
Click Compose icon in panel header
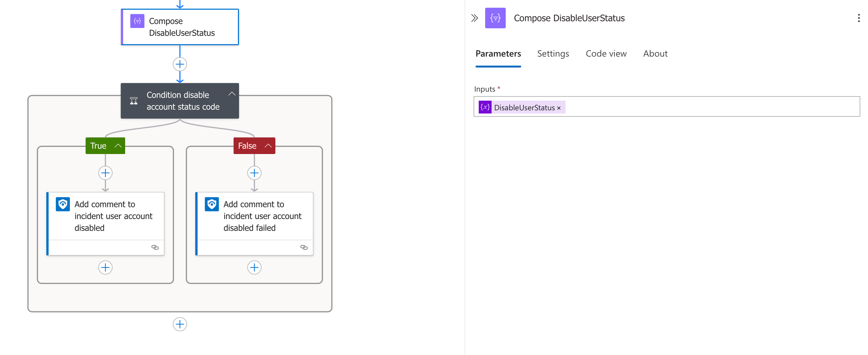tap(495, 18)
